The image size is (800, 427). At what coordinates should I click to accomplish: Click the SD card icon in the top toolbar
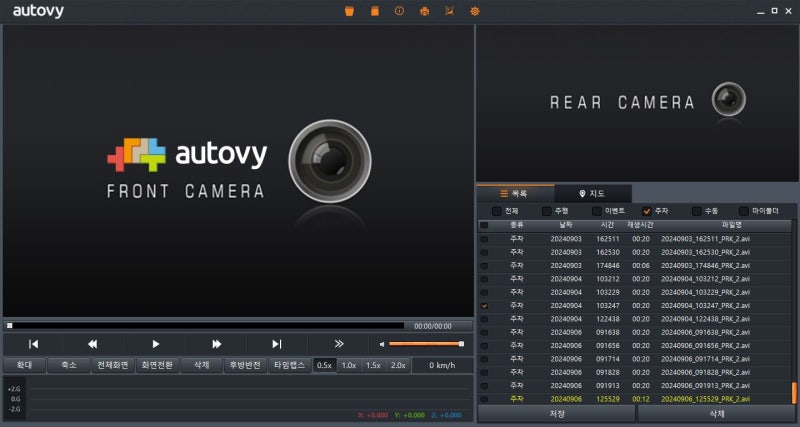coord(375,11)
